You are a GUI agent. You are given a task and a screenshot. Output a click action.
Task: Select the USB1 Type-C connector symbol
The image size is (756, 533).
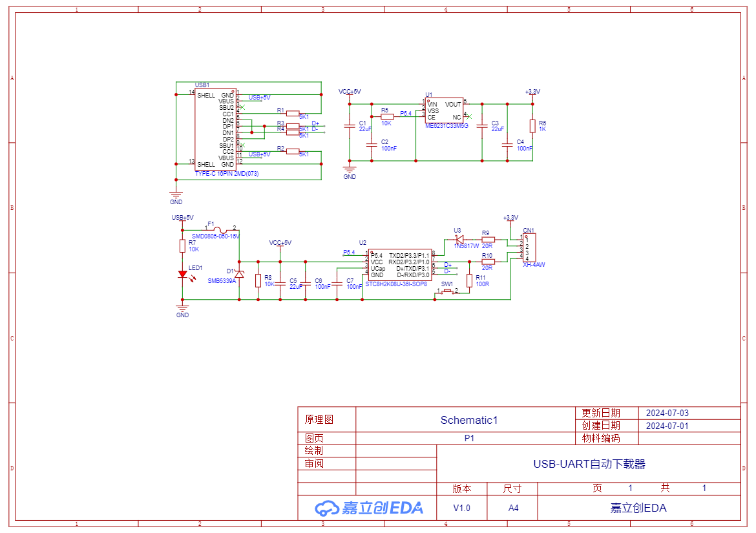(216, 129)
